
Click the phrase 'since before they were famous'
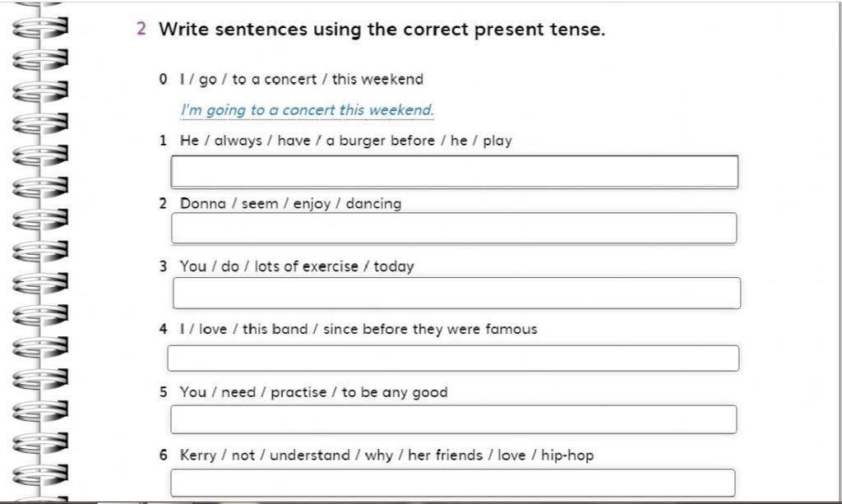pyautogui.click(x=430, y=329)
